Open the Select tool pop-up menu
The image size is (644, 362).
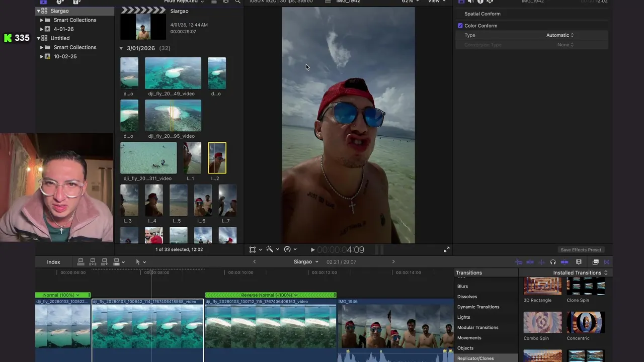[x=141, y=262]
